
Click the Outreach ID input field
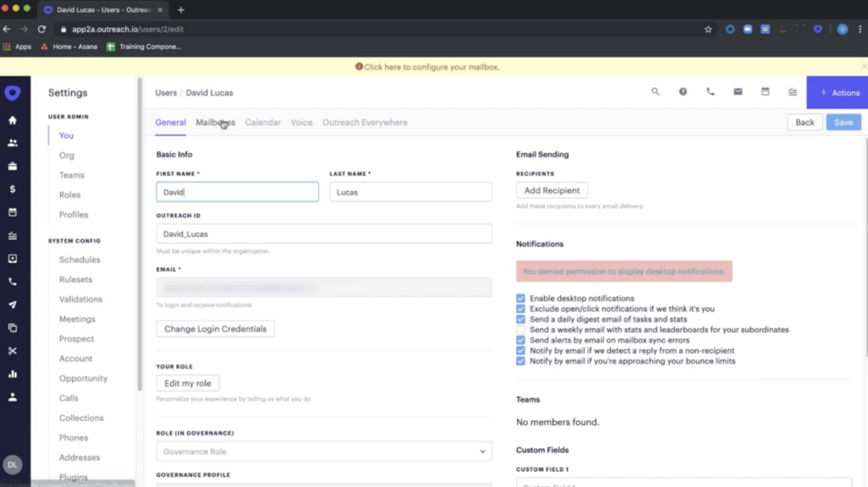pyautogui.click(x=324, y=234)
